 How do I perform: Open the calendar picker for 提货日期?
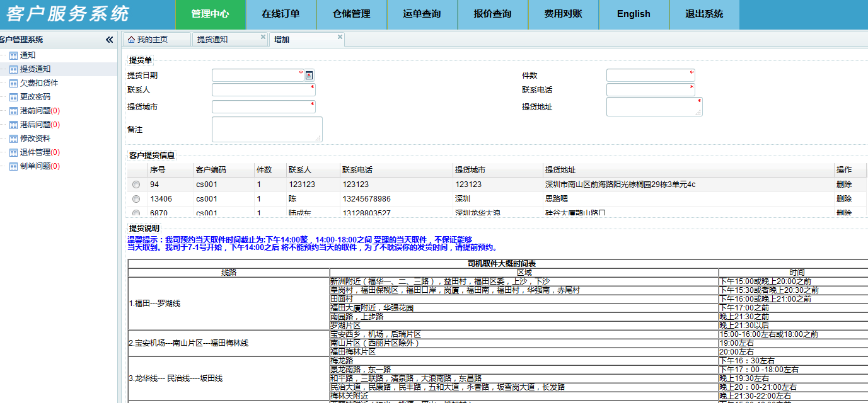309,76
